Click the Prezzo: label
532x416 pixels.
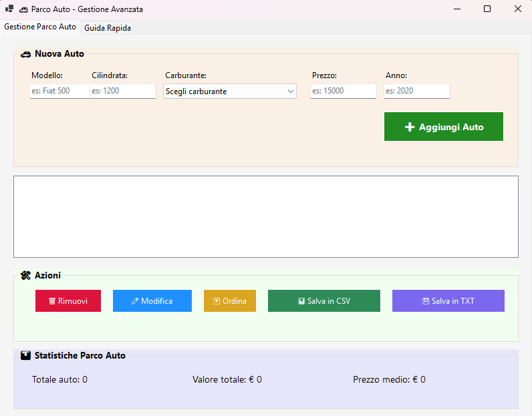click(324, 75)
